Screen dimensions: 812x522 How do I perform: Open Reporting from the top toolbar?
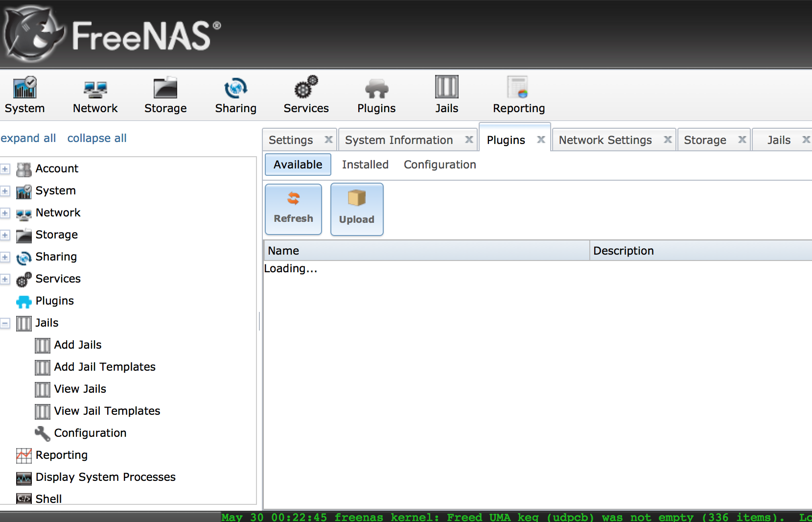coord(519,95)
